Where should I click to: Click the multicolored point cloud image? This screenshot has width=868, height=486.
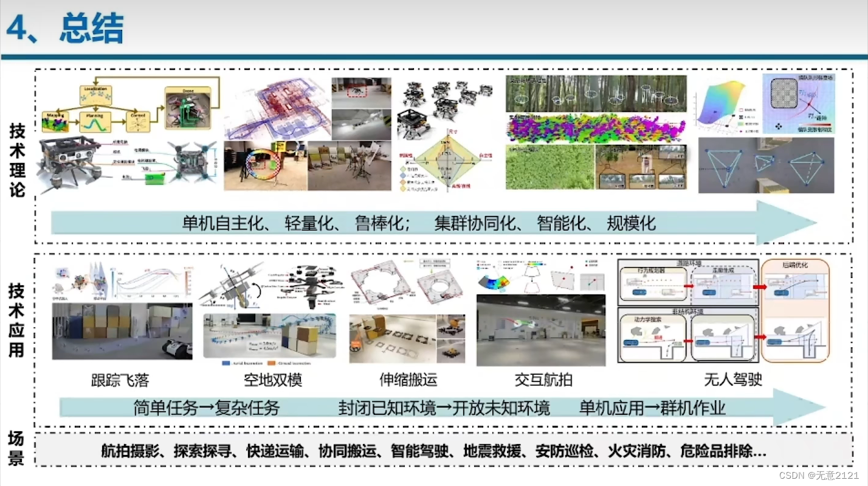(596, 128)
